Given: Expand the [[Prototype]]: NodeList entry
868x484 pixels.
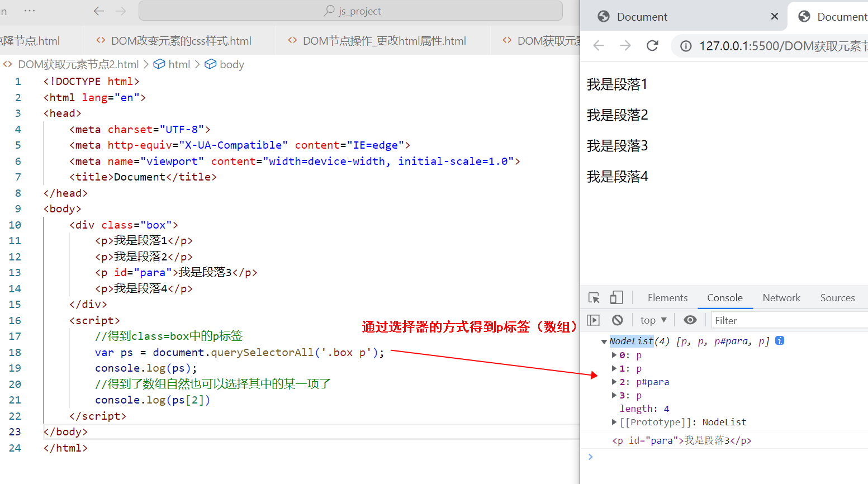Looking at the screenshot, I should pos(614,422).
